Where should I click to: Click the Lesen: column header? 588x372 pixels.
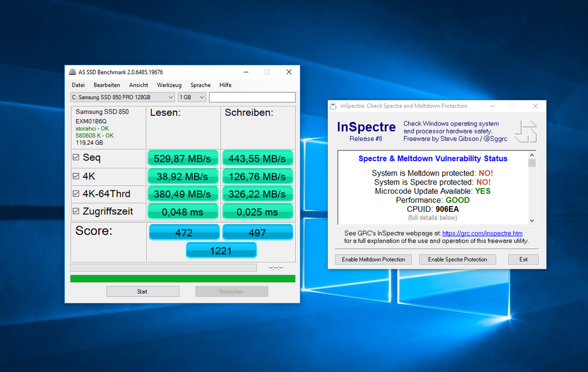tap(165, 113)
